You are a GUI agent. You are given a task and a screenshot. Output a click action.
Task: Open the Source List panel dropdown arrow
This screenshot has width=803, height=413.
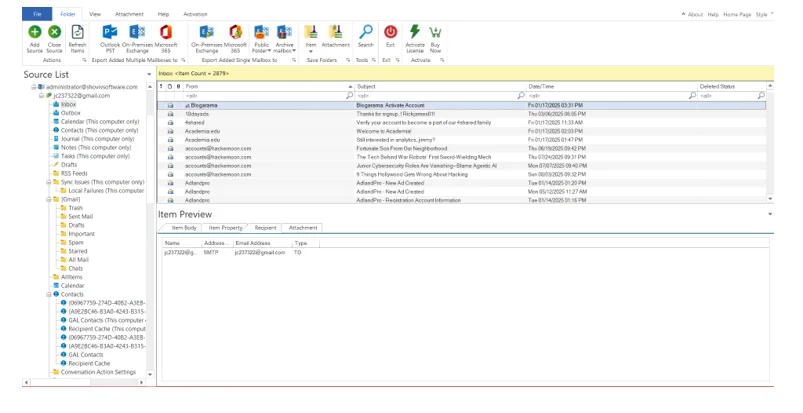[149, 75]
